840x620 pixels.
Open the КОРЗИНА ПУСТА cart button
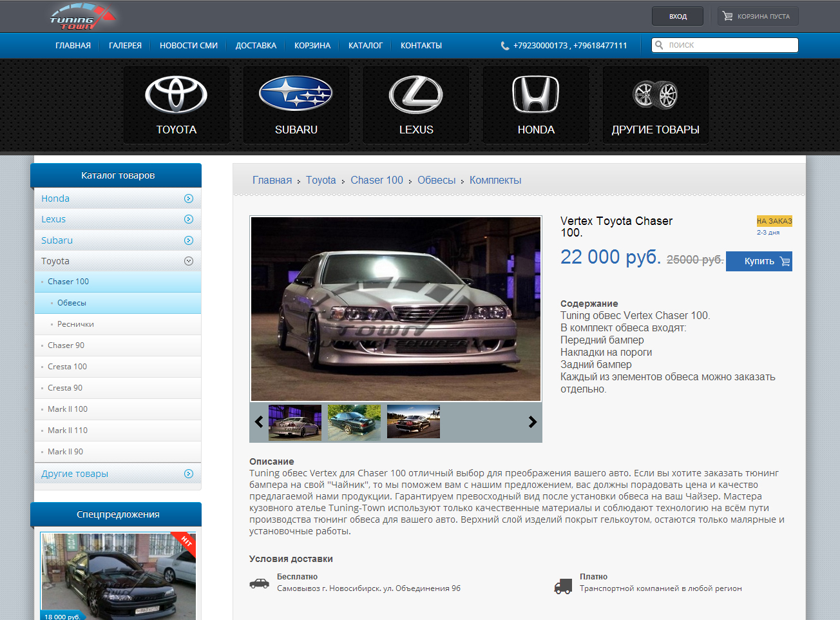(x=758, y=16)
